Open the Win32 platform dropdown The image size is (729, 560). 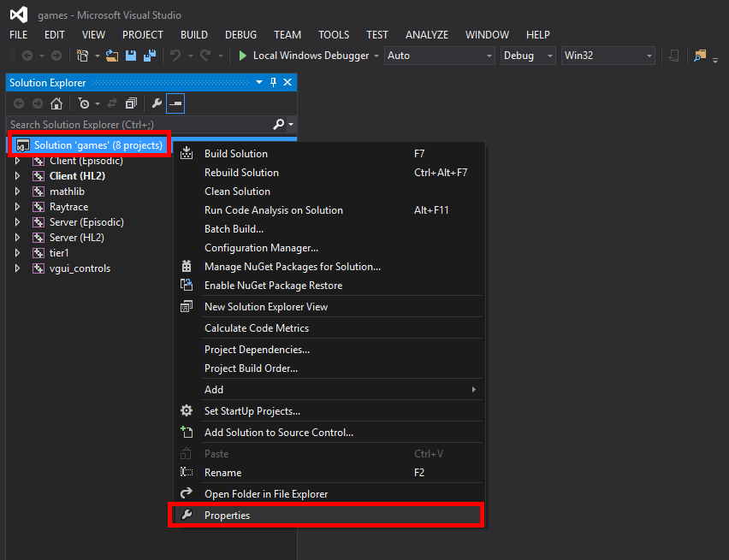pos(607,56)
